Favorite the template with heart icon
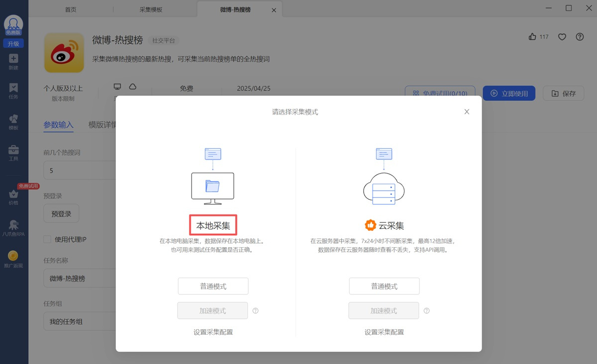The image size is (597, 364). (562, 37)
